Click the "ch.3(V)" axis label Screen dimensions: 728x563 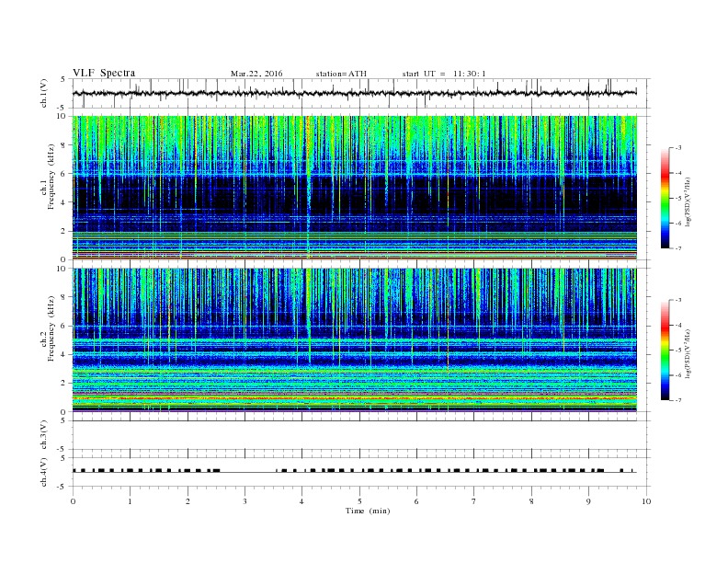[44, 435]
